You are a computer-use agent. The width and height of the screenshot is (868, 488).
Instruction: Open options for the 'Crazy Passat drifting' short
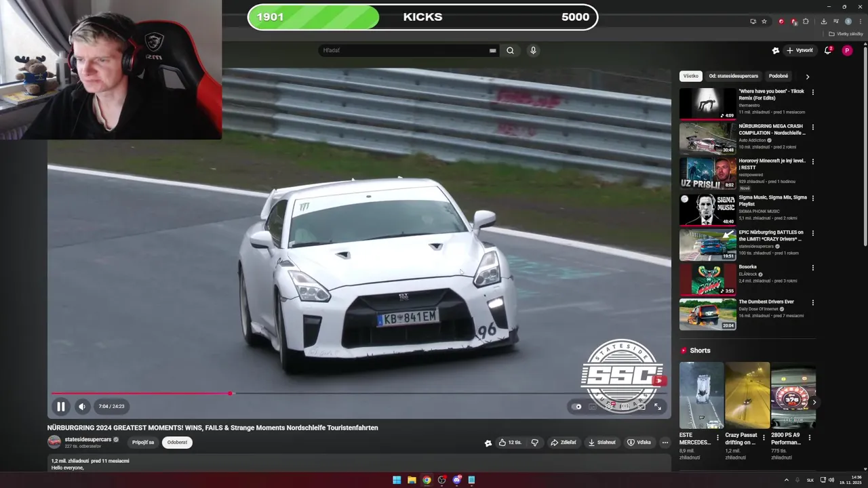pyautogui.click(x=764, y=438)
